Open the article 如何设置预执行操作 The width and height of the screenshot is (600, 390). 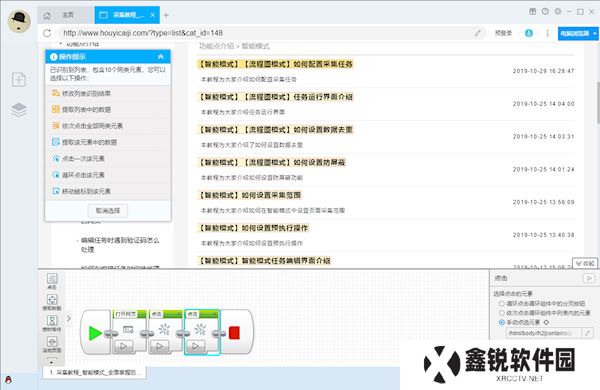point(253,228)
